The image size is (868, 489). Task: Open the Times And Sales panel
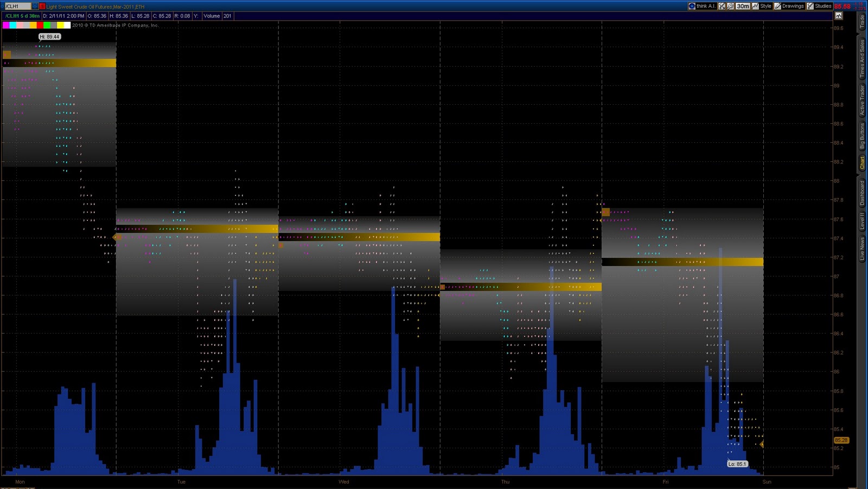pyautogui.click(x=862, y=57)
